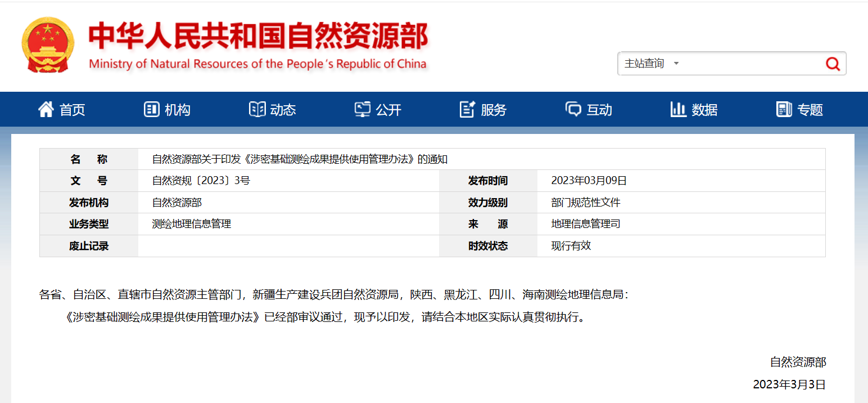Click 自然资源部 in the 发布机构 row
The width and height of the screenshot is (868, 403).
pos(177,203)
